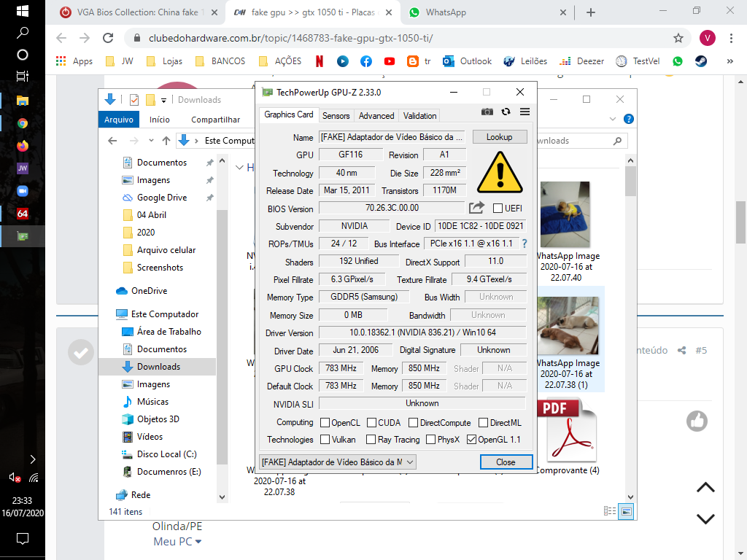Open GPU selection dropdown in GPU-Z

click(338, 462)
